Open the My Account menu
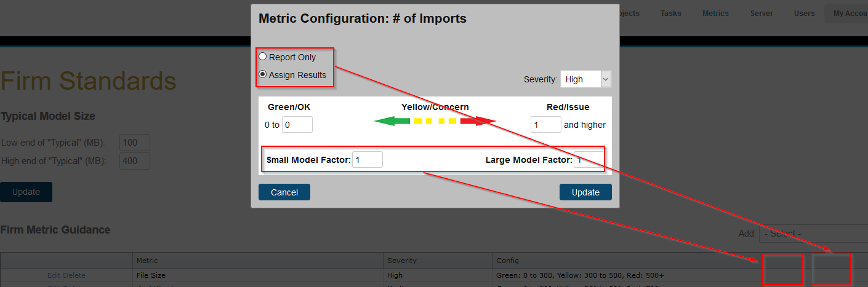The image size is (868, 287). click(850, 14)
